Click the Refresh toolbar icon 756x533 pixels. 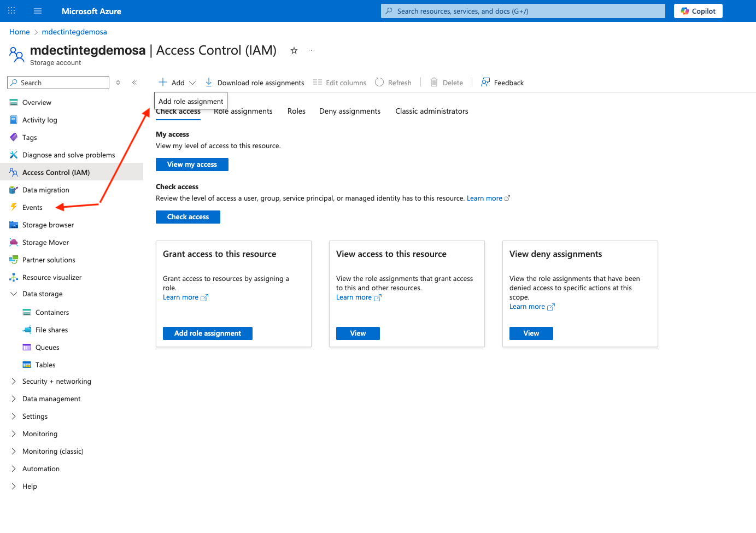pos(379,83)
